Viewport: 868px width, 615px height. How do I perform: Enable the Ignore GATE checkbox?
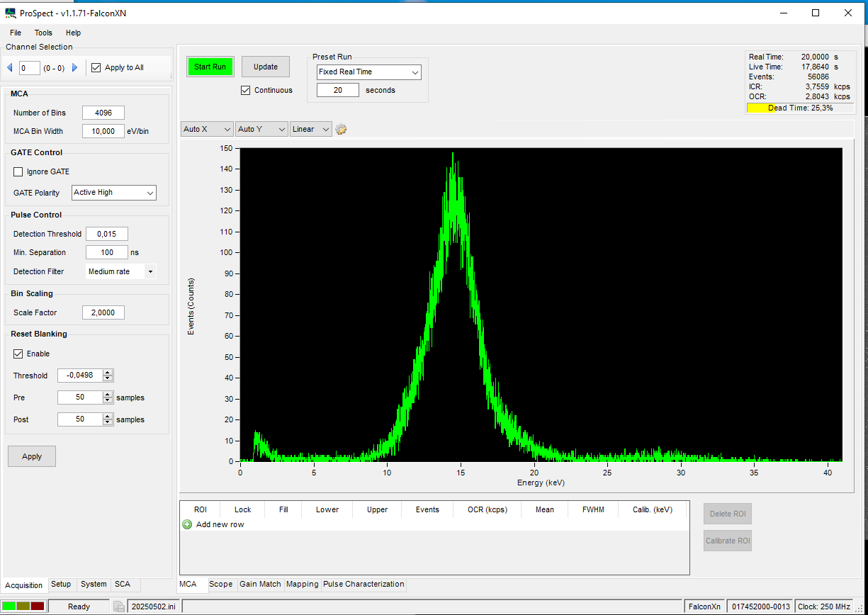(18, 171)
